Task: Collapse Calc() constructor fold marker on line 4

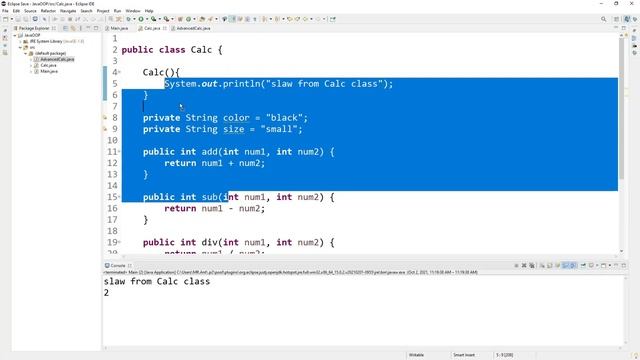Action: coord(119,73)
